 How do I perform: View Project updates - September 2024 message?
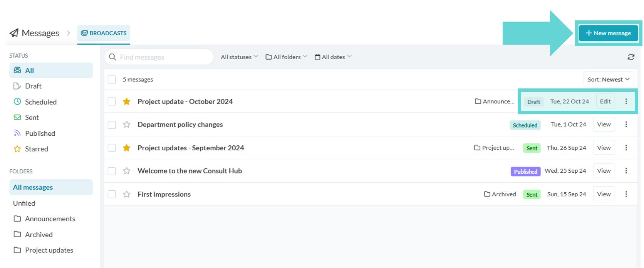(x=604, y=148)
